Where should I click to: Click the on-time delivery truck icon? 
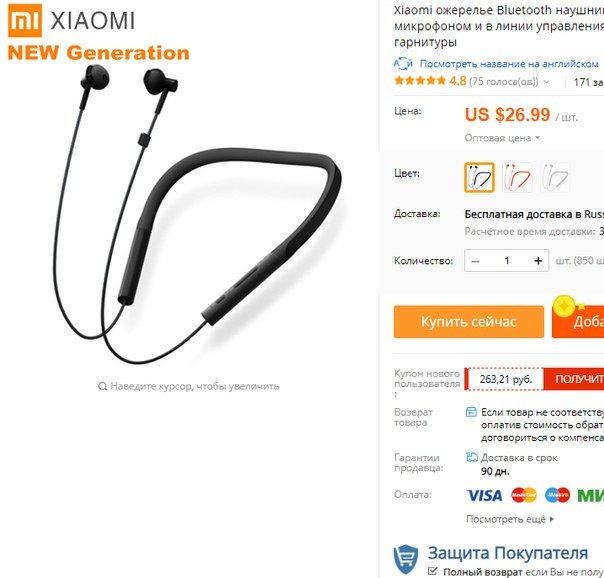point(472,457)
